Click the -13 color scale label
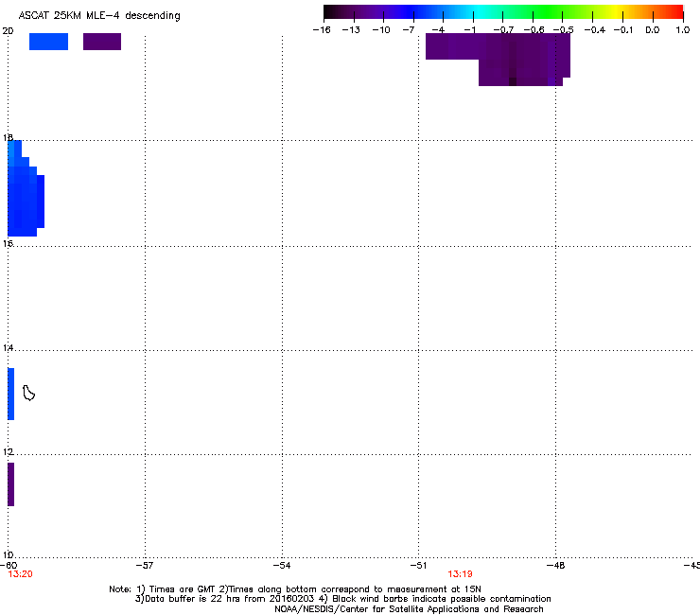 [x=351, y=30]
